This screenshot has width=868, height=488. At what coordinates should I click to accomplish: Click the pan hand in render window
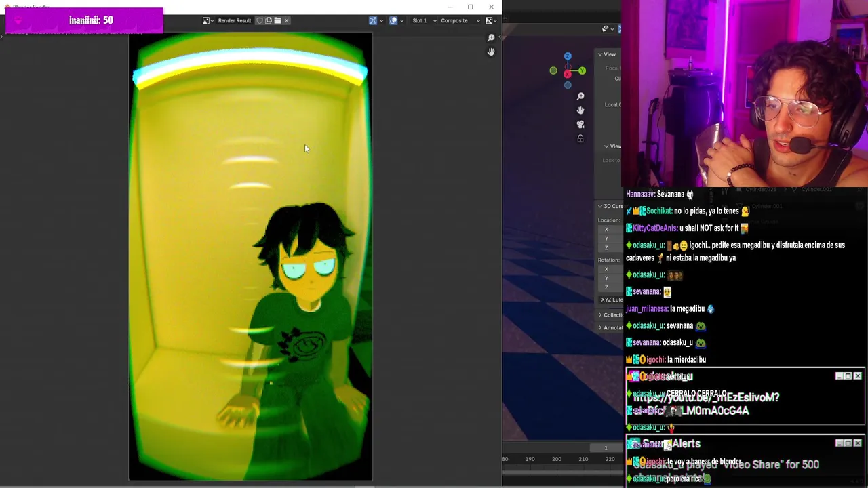491,52
